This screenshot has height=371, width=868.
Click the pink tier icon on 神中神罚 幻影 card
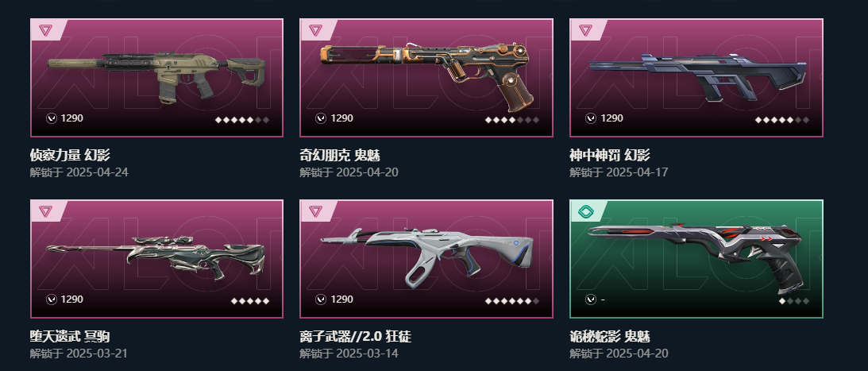(585, 30)
